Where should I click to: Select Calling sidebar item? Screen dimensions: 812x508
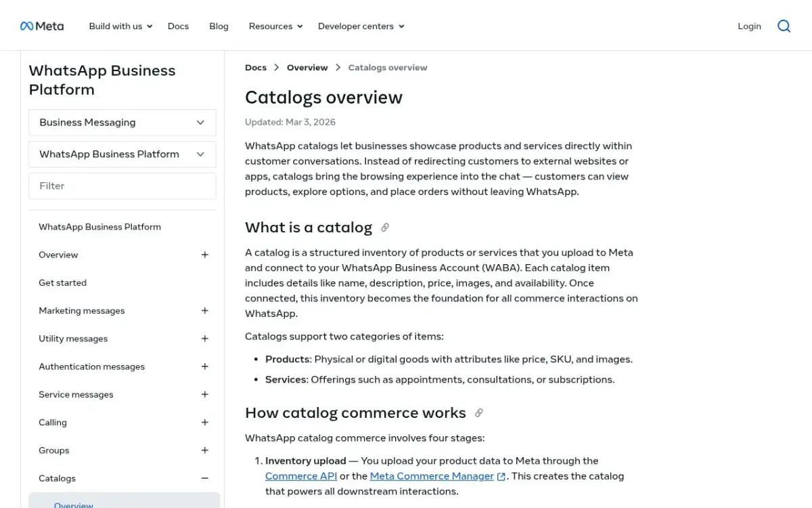pyautogui.click(x=53, y=423)
